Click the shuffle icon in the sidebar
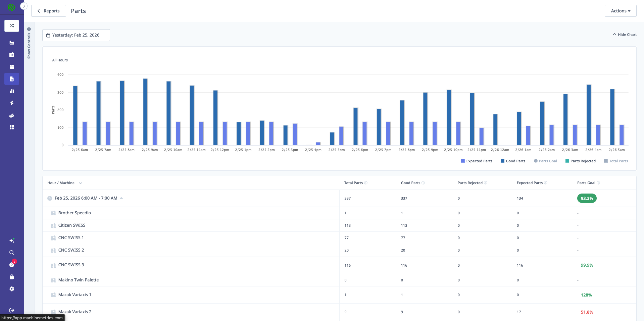Screen dimensions: 644x321 pyautogui.click(x=12, y=26)
